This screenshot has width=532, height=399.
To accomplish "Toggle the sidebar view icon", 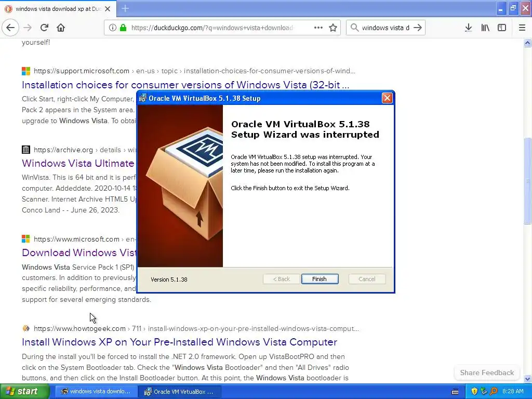I will (x=502, y=28).
